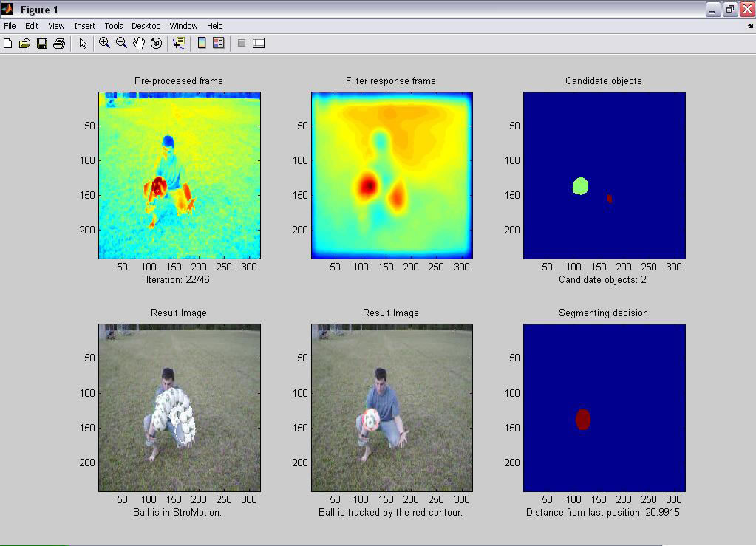Viewport: 756px width, 546px height.
Task: Select the Pan hand tool
Action: [139, 44]
